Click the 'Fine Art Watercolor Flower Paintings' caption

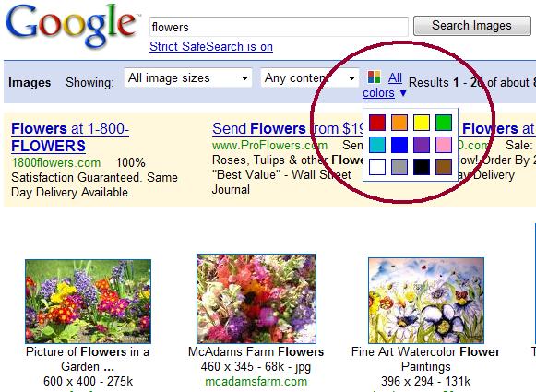tap(425, 359)
